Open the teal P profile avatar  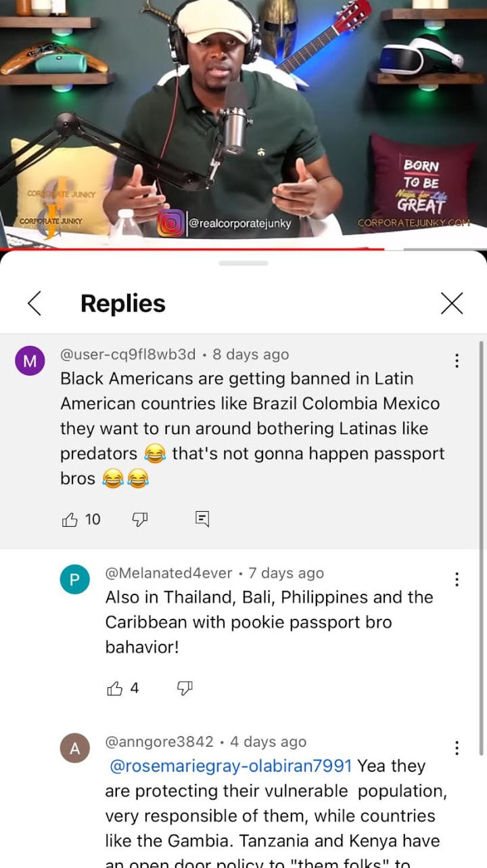coord(75,580)
